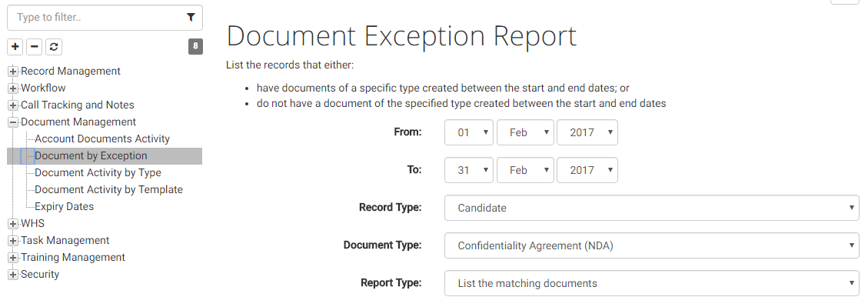This screenshot has width=868, height=307.
Task: Open the Expiry Dates report
Action: [x=65, y=206]
